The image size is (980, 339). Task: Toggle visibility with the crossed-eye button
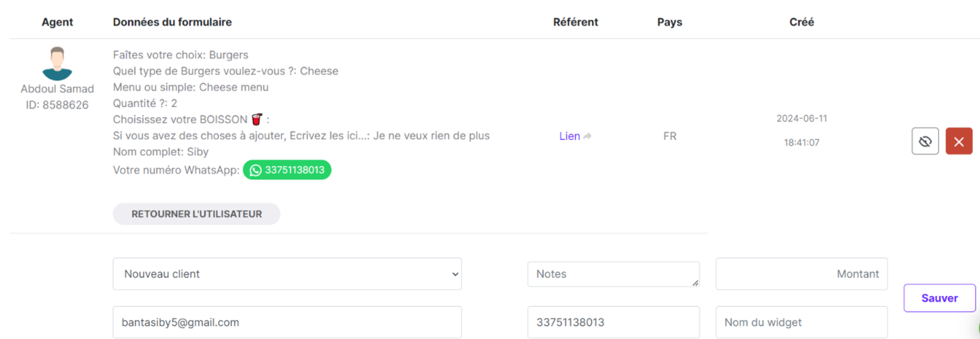click(925, 141)
